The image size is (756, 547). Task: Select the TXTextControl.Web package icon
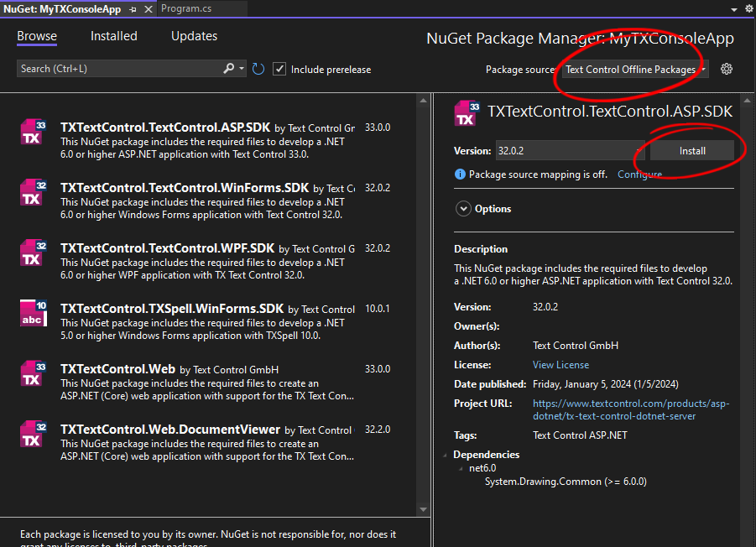[34, 373]
